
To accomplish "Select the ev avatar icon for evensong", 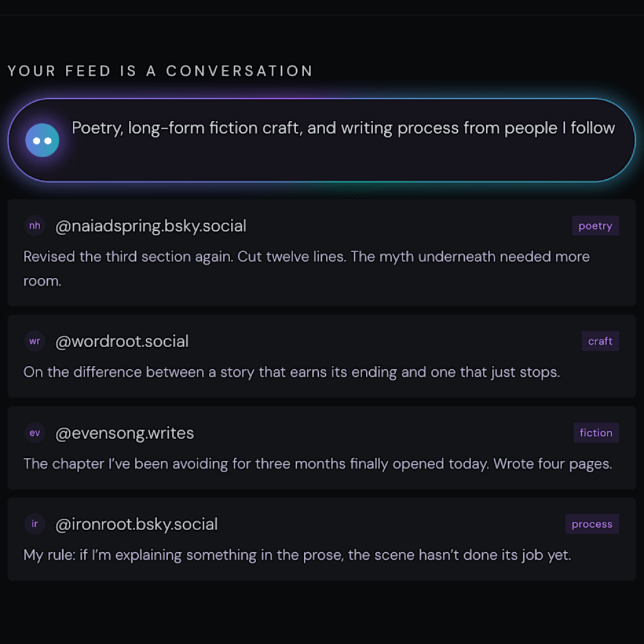I will [x=35, y=433].
